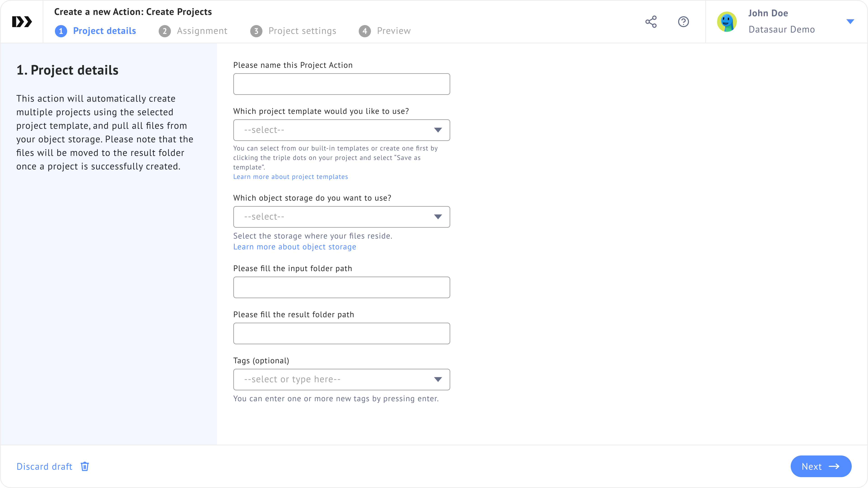Click the step 2 number circle
Image resolution: width=868 pixels, height=488 pixels.
[164, 31]
